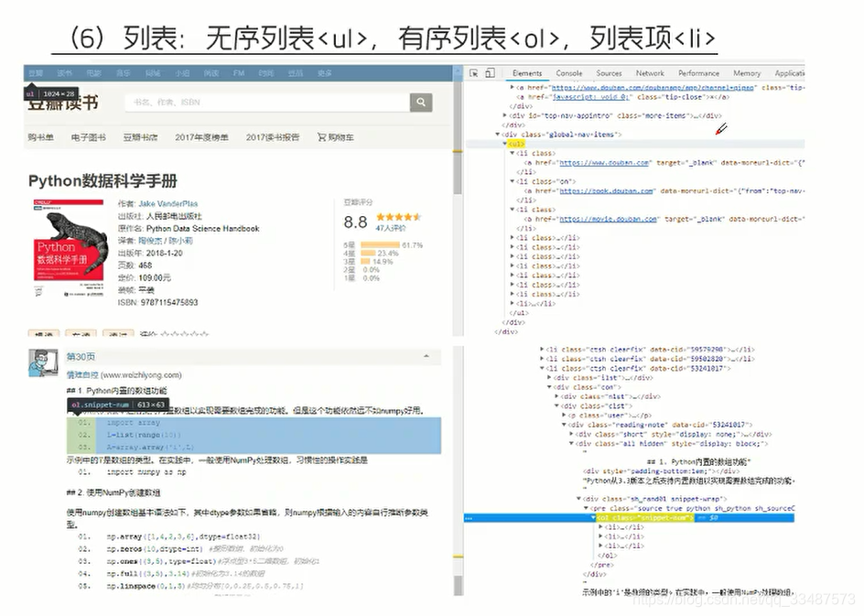Click the FM item in top nav
Image resolution: width=864 pixels, height=616 pixels.
coord(239,72)
